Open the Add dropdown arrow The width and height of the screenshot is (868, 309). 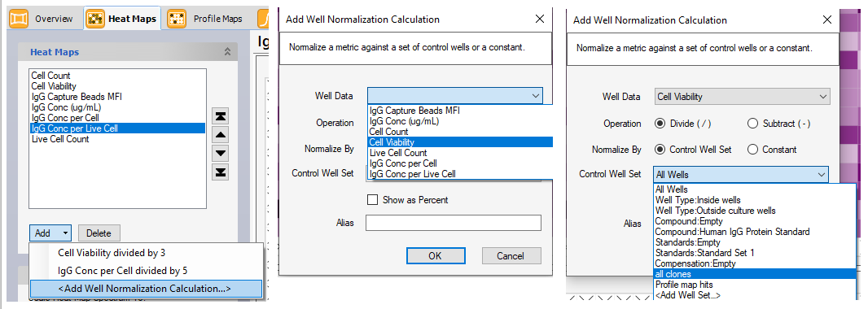66,233
